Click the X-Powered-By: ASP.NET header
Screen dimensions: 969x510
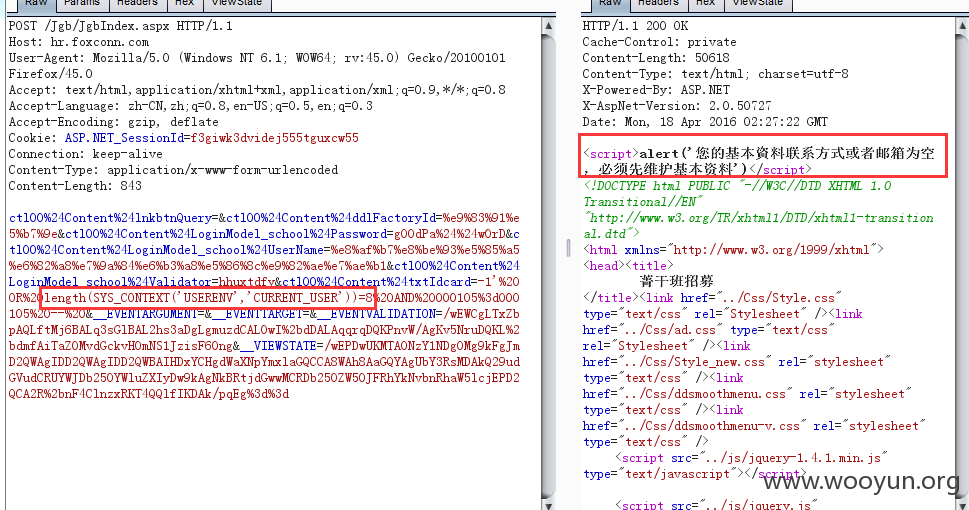pos(656,90)
